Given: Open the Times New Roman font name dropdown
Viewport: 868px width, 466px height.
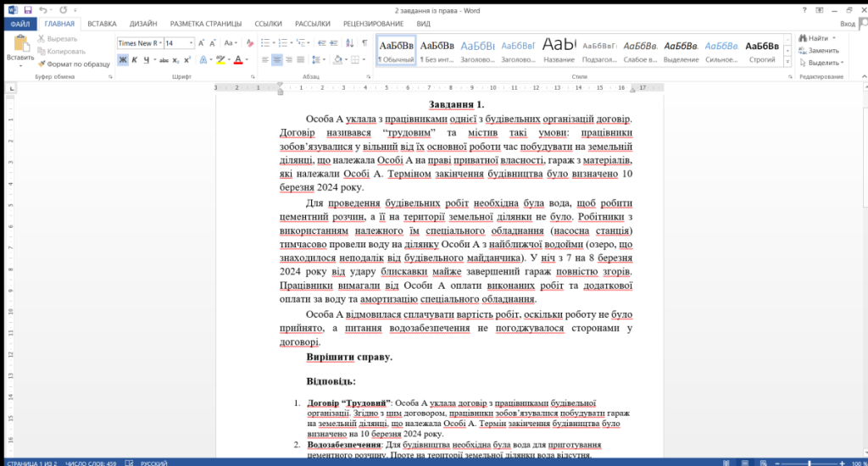Looking at the screenshot, I should click(160, 43).
